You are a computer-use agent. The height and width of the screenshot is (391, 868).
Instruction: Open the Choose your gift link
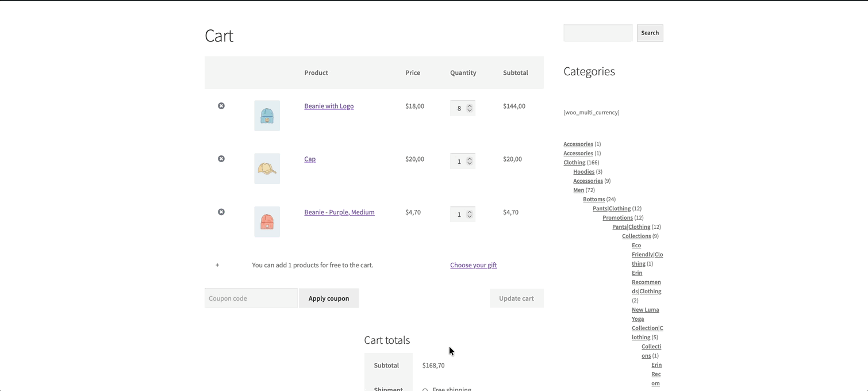coord(473,265)
